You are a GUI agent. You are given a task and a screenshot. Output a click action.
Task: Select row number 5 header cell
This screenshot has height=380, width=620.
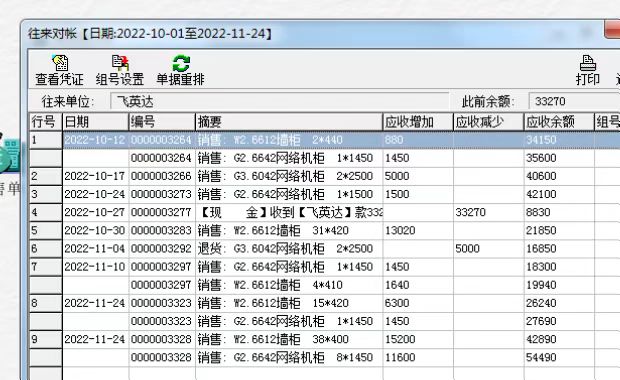point(46,231)
